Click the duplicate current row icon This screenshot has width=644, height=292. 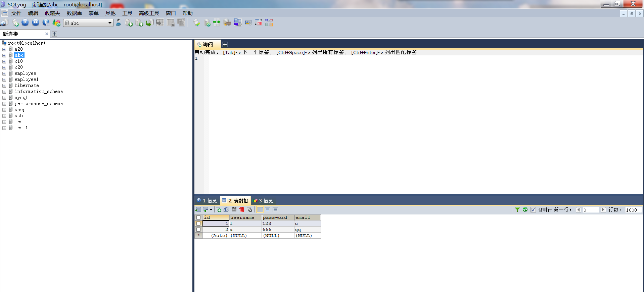pos(226,209)
